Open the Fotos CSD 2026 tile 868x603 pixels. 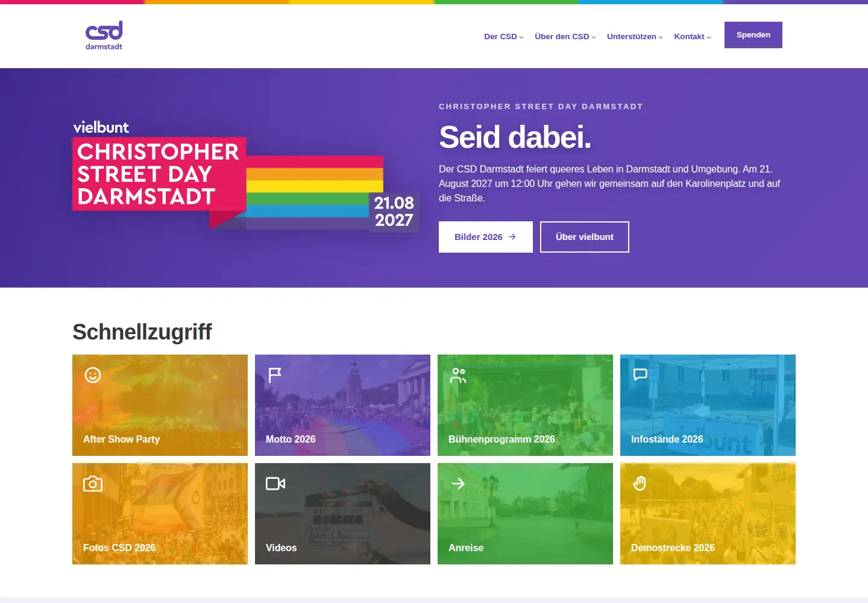160,514
